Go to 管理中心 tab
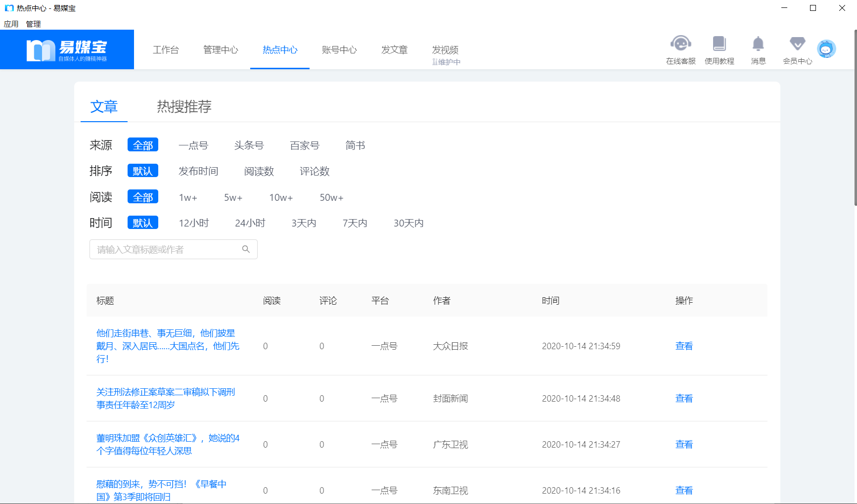The height and width of the screenshot is (504, 857). pos(221,49)
